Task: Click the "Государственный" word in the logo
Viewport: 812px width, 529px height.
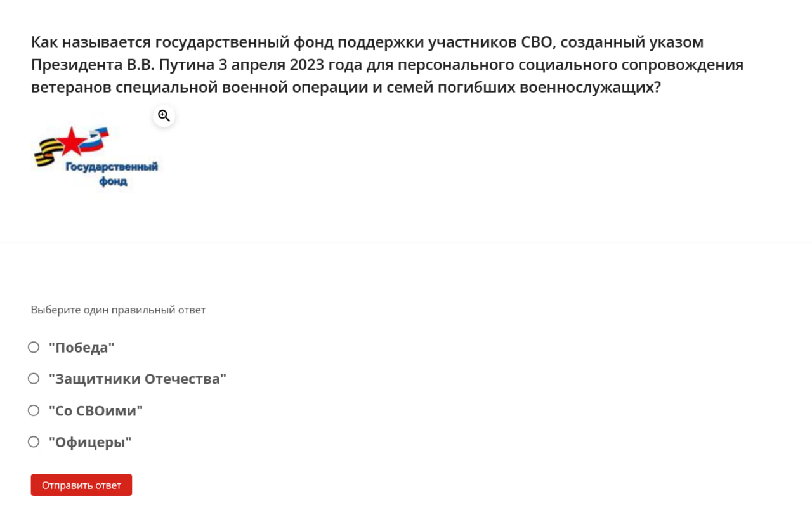Action: [x=112, y=167]
